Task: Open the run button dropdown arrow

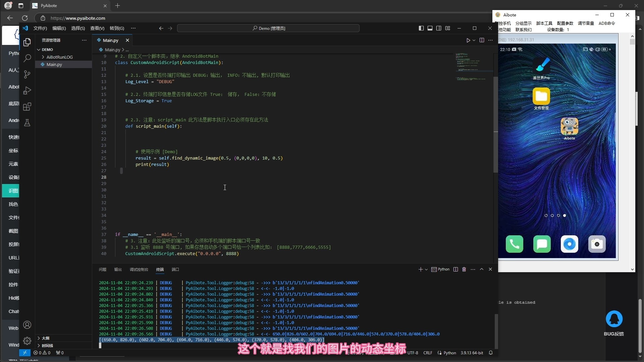Action: (x=474, y=40)
